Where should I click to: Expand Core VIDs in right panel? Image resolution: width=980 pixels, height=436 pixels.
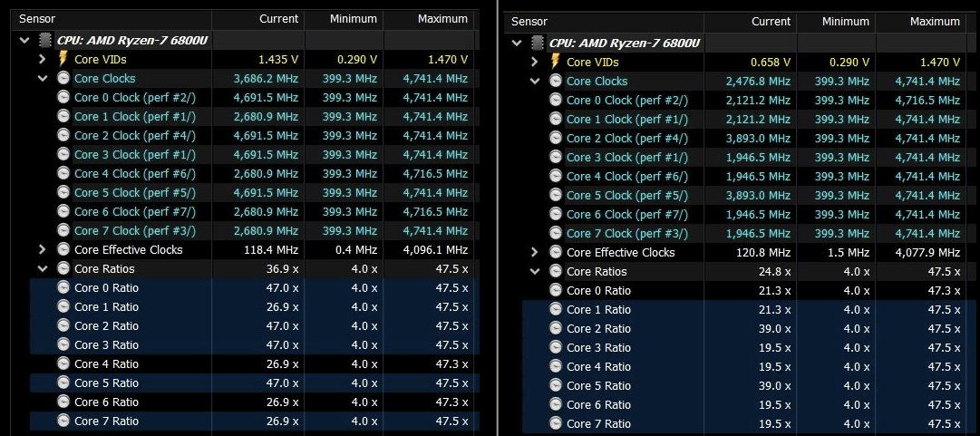coord(534,62)
